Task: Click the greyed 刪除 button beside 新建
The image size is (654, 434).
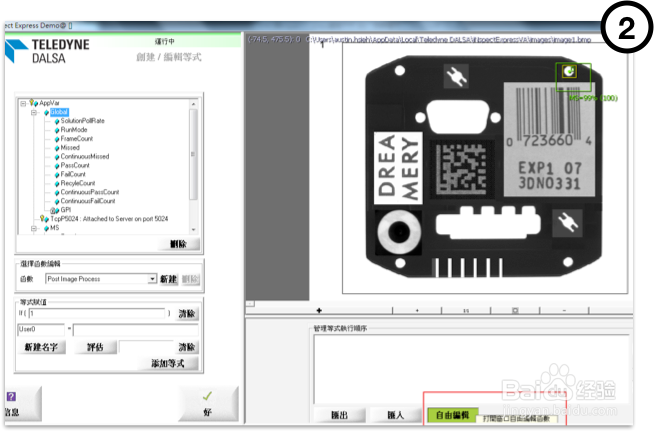Action: [x=190, y=279]
